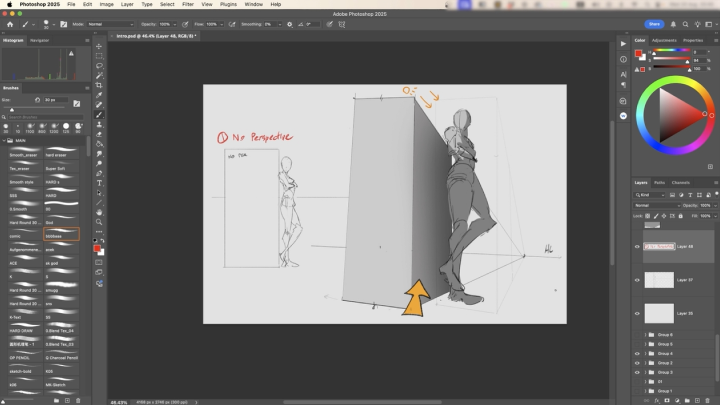This screenshot has width=720, height=405.
Task: Open the Filter menu
Action: [188, 4]
